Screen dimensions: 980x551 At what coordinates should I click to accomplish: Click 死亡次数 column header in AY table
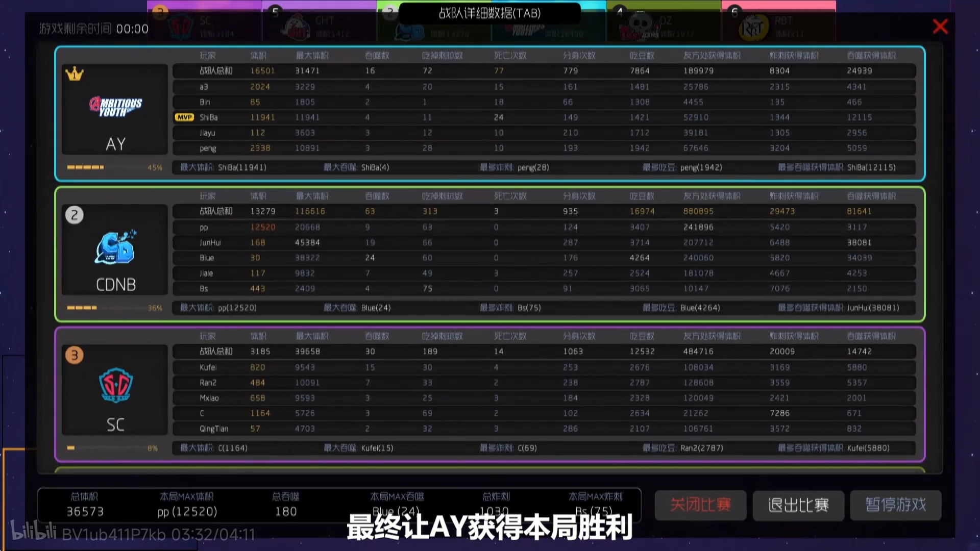click(x=510, y=56)
